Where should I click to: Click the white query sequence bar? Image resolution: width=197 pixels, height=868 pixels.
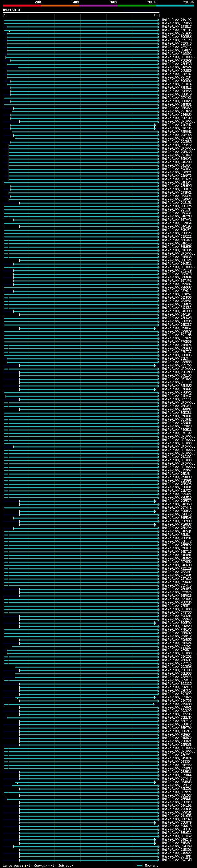(x=81, y=12)
